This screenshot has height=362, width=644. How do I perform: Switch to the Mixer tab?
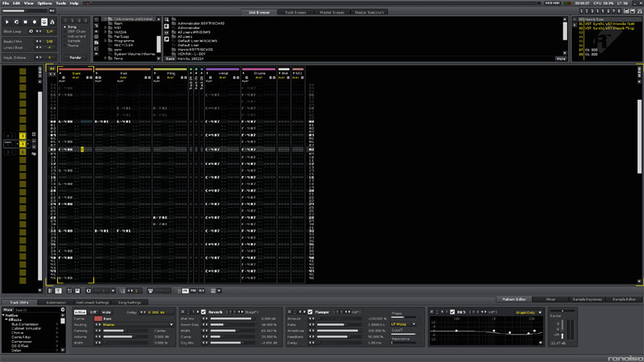point(551,299)
